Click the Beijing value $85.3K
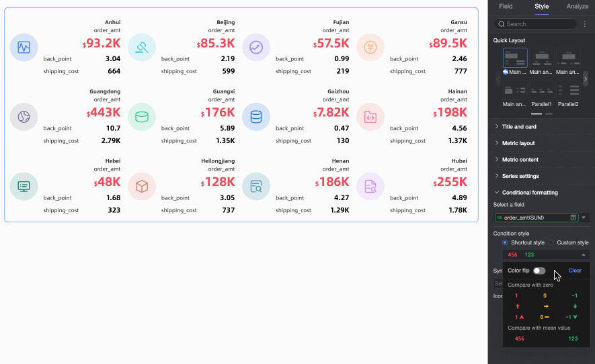The image size is (595, 364). pos(216,43)
